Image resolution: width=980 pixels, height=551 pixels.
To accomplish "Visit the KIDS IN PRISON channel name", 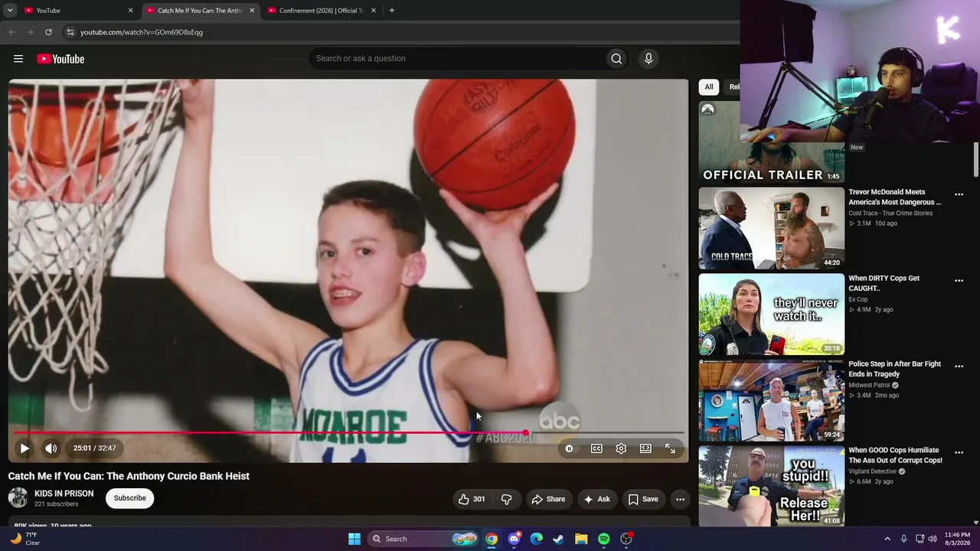I will point(64,494).
